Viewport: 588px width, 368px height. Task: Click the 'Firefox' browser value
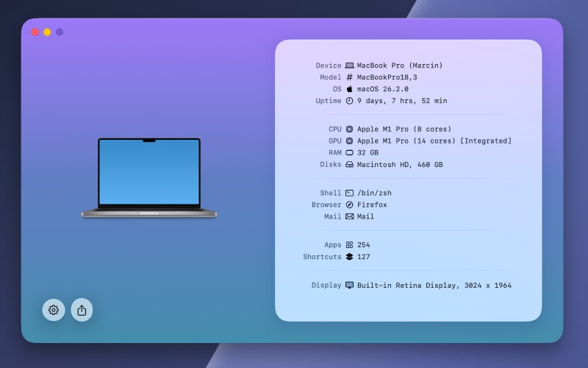pyautogui.click(x=372, y=205)
